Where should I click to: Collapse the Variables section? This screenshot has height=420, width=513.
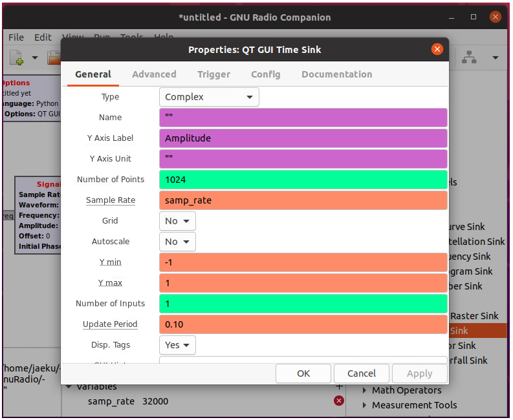[x=69, y=386]
